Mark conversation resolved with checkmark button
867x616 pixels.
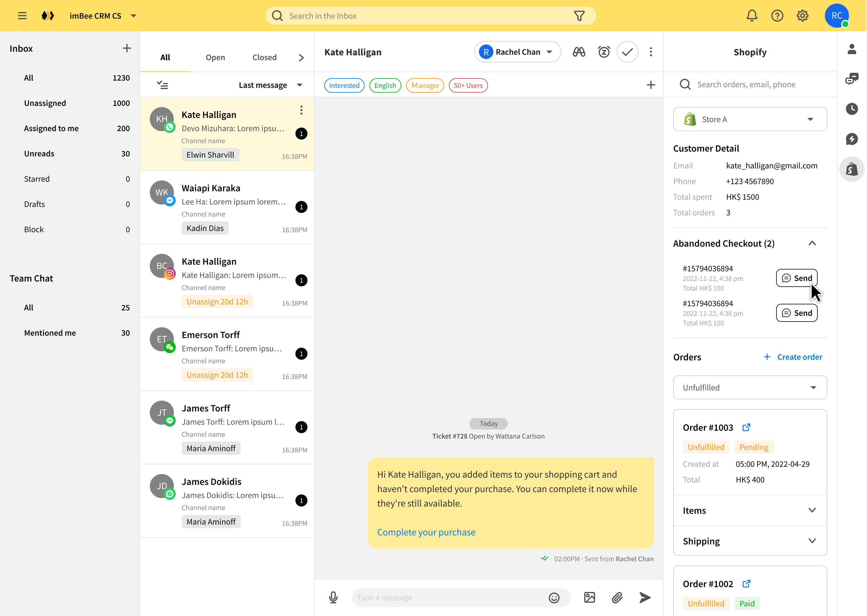627,52
